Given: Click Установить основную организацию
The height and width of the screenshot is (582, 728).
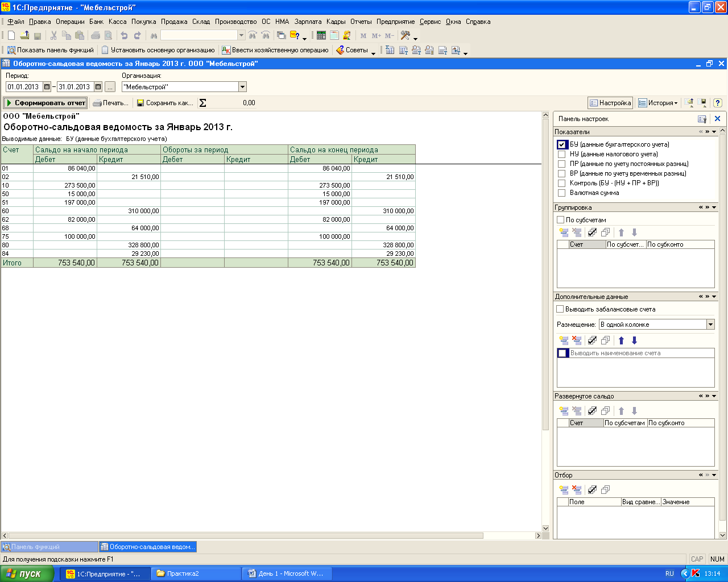Looking at the screenshot, I should point(158,50).
